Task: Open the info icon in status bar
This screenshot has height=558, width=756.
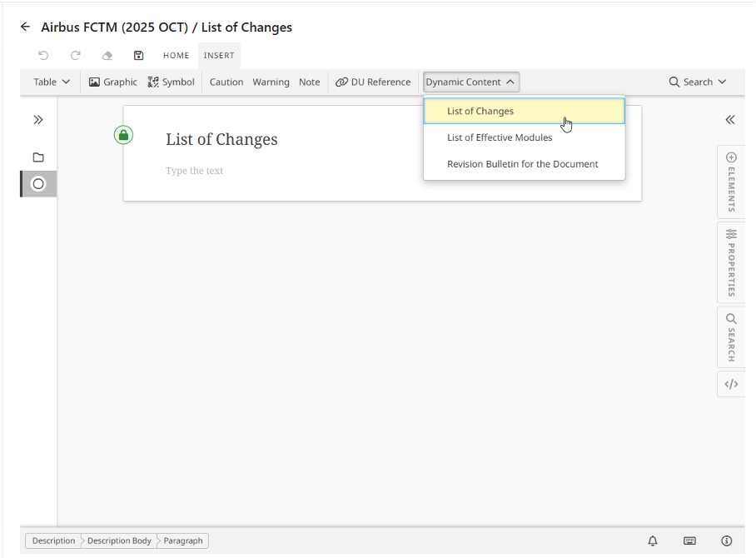Action: (726, 541)
